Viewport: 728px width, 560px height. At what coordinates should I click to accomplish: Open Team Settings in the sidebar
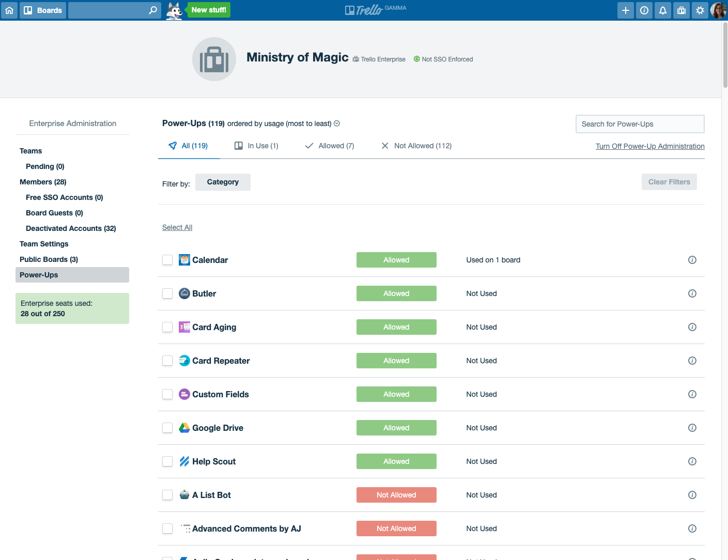click(x=44, y=244)
